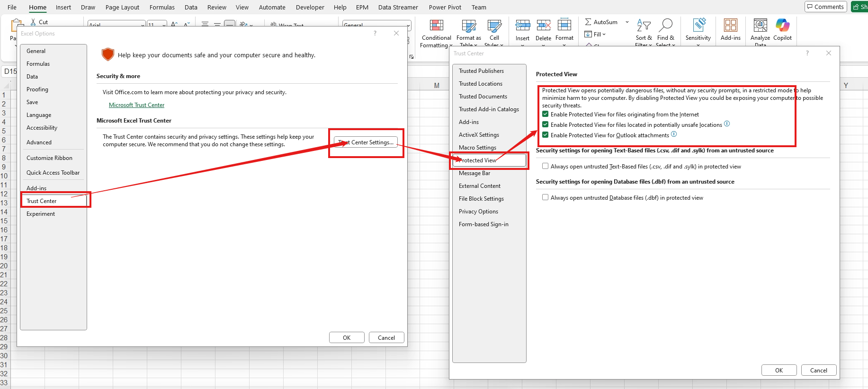The height and width of the screenshot is (389, 868).
Task: Open the Add-ins icon
Action: click(731, 25)
